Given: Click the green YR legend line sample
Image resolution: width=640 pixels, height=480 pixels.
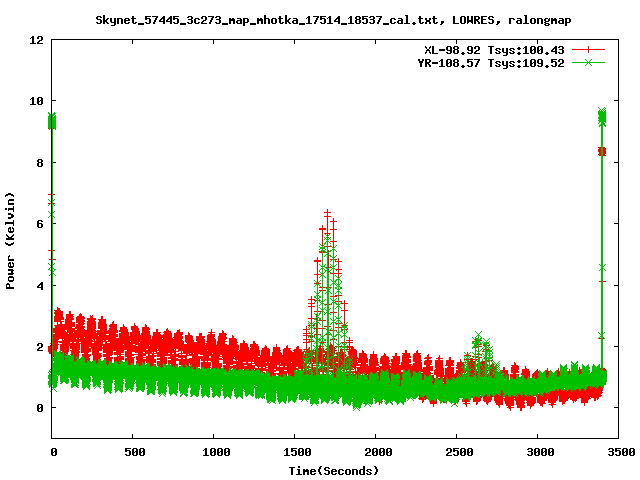Looking at the screenshot, I should click(x=588, y=62).
